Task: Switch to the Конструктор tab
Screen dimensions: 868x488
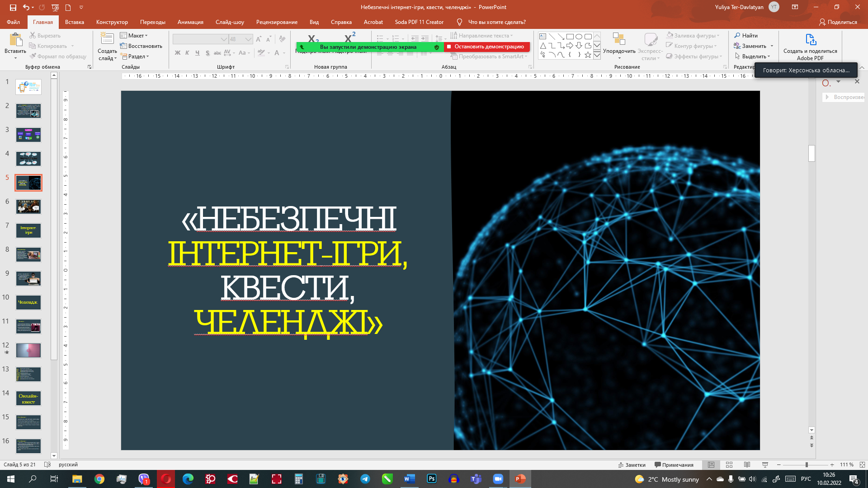Action: tap(112, 22)
